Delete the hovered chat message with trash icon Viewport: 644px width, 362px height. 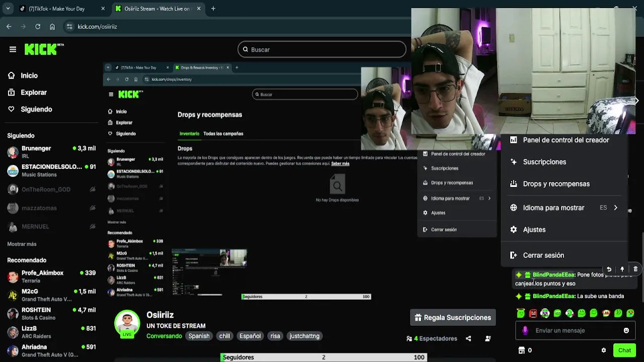coord(635,269)
